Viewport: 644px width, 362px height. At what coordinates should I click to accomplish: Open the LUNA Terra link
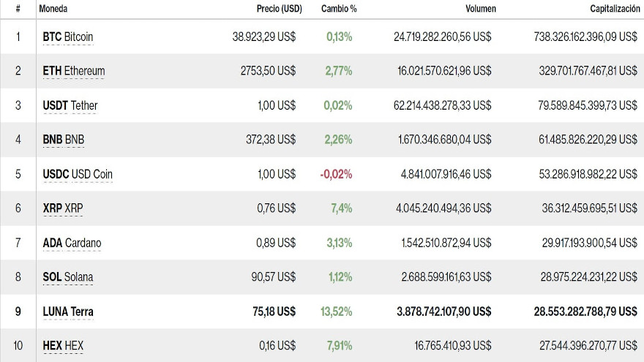pos(68,312)
